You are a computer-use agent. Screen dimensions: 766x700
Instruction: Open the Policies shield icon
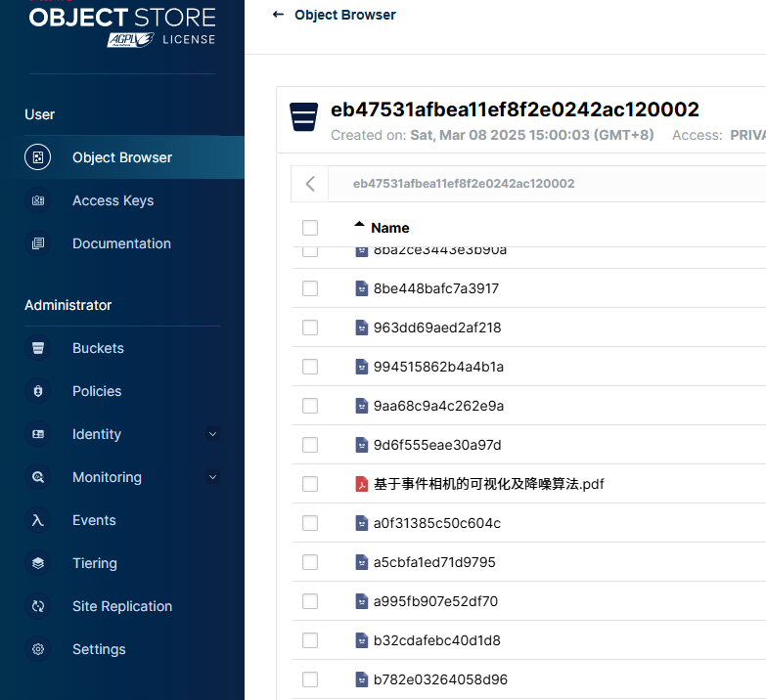(37, 391)
